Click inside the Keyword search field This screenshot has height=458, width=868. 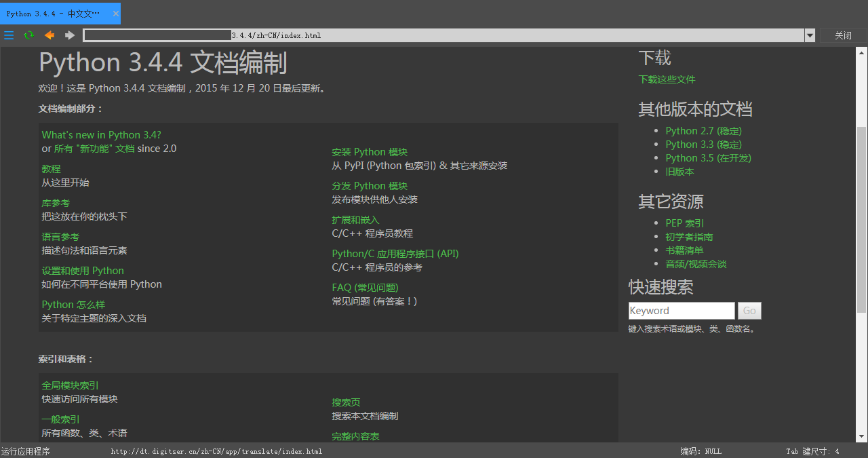(x=681, y=310)
